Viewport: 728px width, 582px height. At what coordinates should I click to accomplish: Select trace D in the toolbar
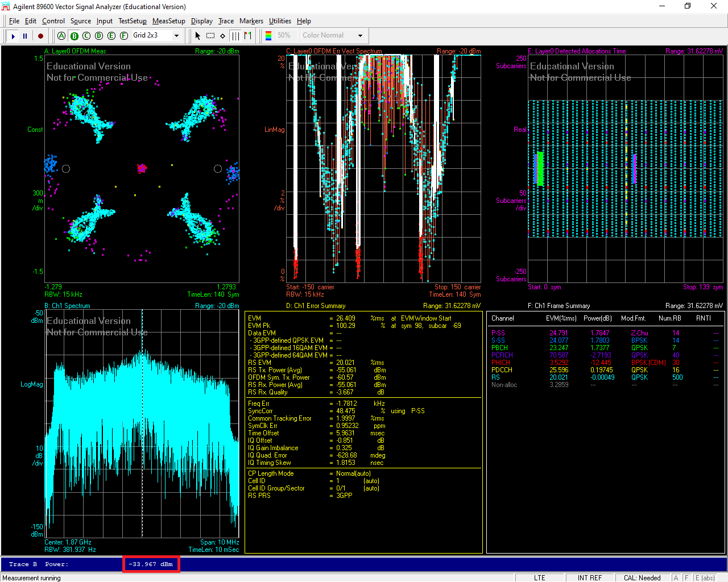[99, 36]
